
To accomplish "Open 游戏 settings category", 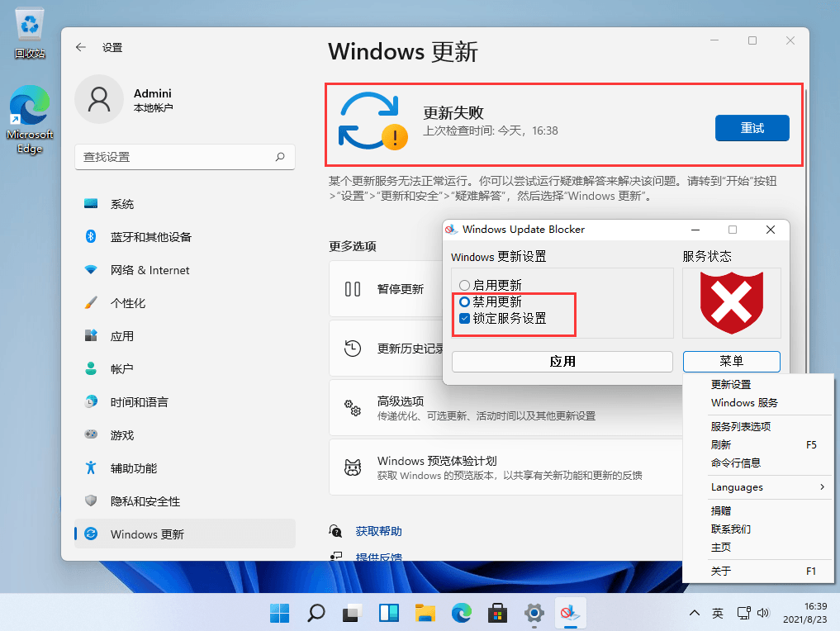I will coord(185,435).
